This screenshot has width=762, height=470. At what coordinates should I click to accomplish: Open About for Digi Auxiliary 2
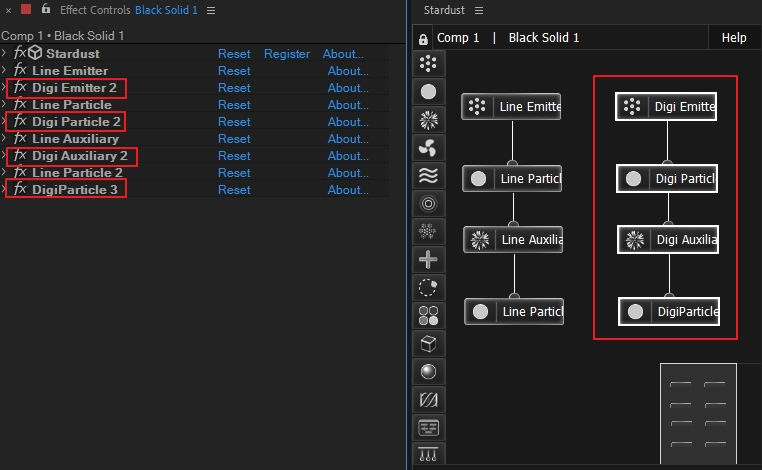[x=348, y=156]
